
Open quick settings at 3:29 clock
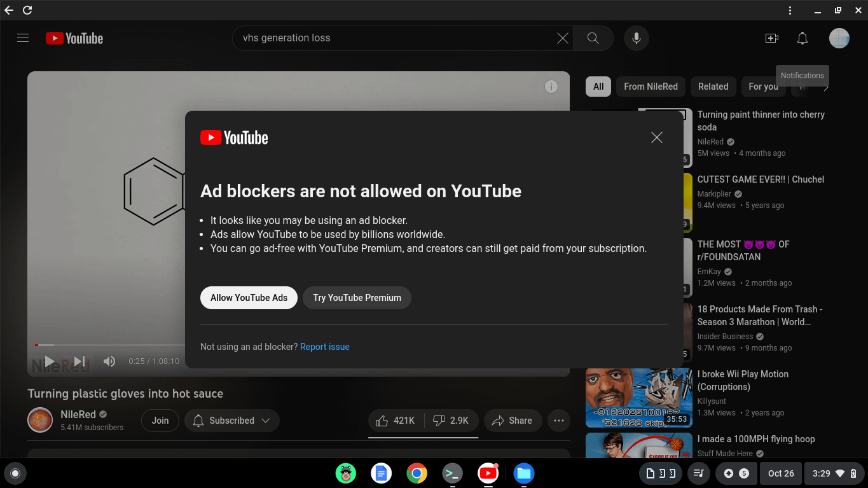click(x=834, y=473)
